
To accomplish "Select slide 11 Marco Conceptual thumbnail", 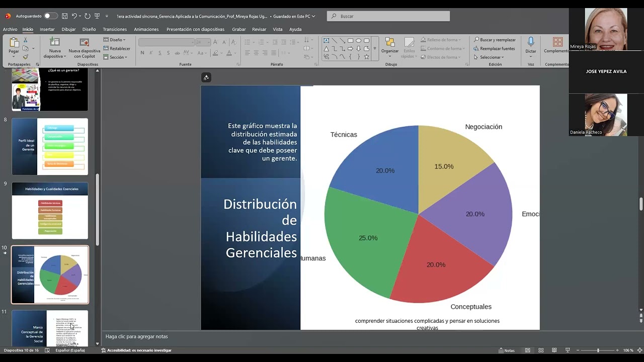I will coord(50,328).
